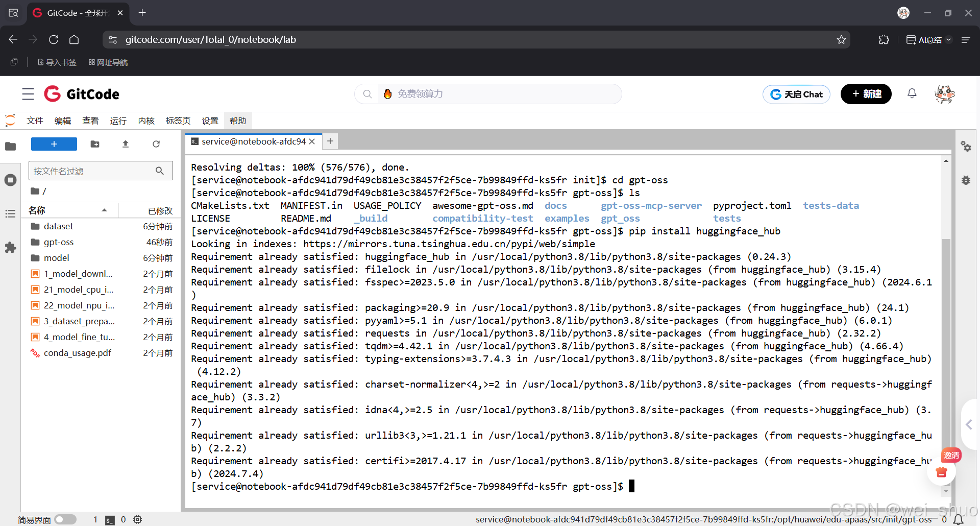This screenshot has height=526, width=980.
Task: Select the 1_model_downl... notebook file
Action: click(x=102, y=274)
